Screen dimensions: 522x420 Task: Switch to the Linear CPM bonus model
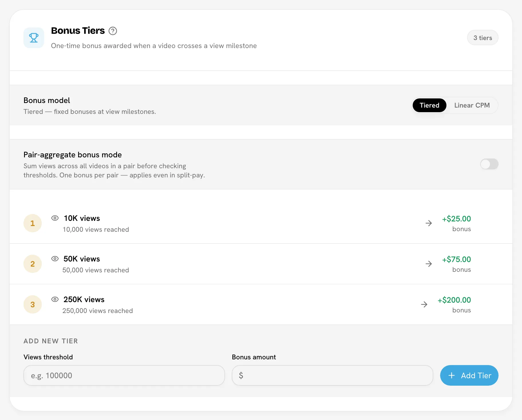pyautogui.click(x=472, y=105)
